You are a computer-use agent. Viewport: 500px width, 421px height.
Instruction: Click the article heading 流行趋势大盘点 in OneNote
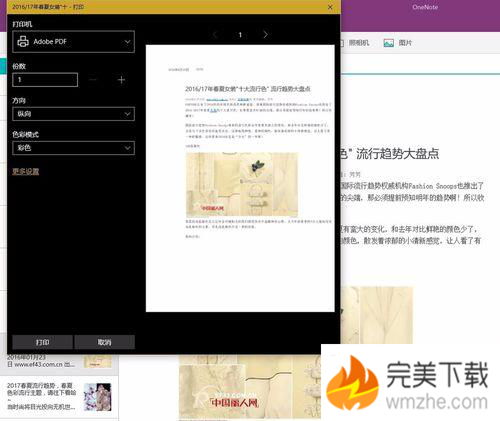point(397,154)
